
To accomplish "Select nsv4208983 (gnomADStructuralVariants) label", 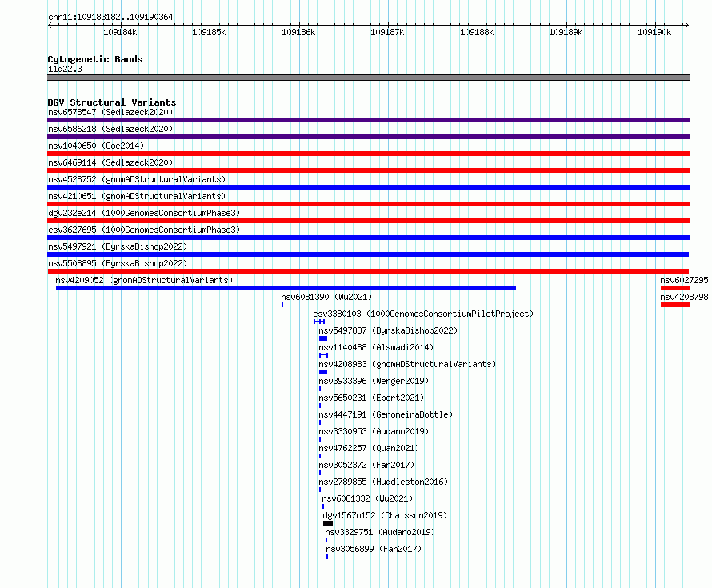I will (x=407, y=364).
